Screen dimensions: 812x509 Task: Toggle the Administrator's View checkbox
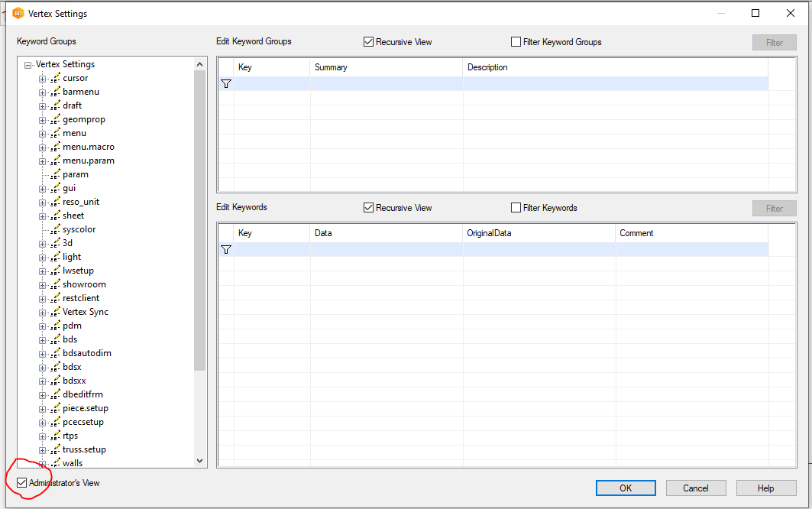point(22,483)
